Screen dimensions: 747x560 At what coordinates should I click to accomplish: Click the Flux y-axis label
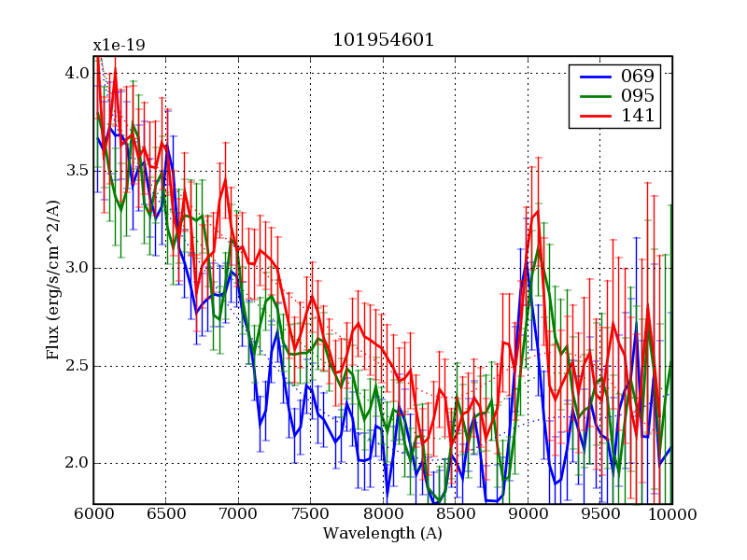53,280
